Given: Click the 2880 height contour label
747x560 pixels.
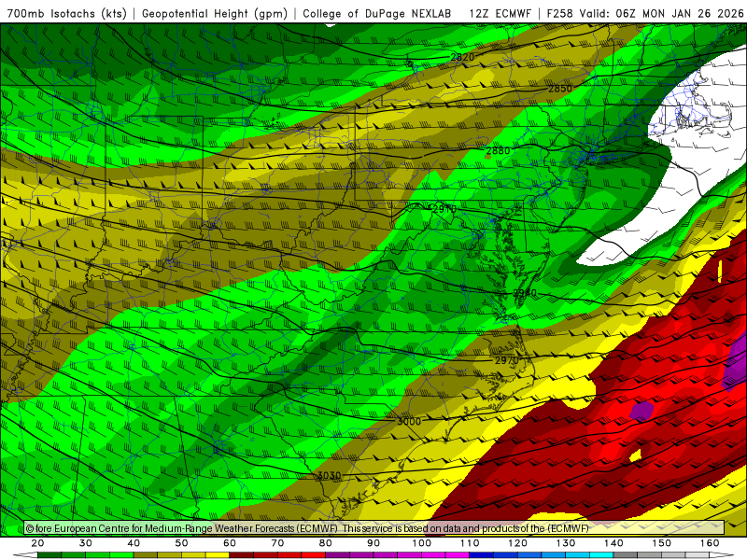Looking at the screenshot, I should (x=499, y=150).
